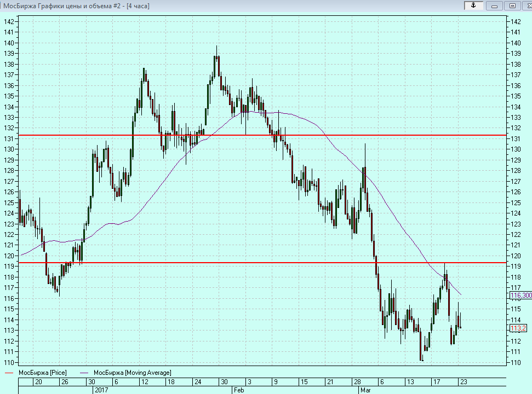Image resolution: width=532 pixels, height=394 pixels.
Task: Click the 'Mar' month label on time axis
Action: pyautogui.click(x=365, y=390)
